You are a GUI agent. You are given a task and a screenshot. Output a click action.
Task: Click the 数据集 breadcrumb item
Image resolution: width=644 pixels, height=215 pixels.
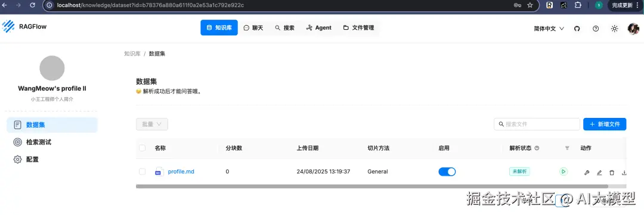(157, 54)
